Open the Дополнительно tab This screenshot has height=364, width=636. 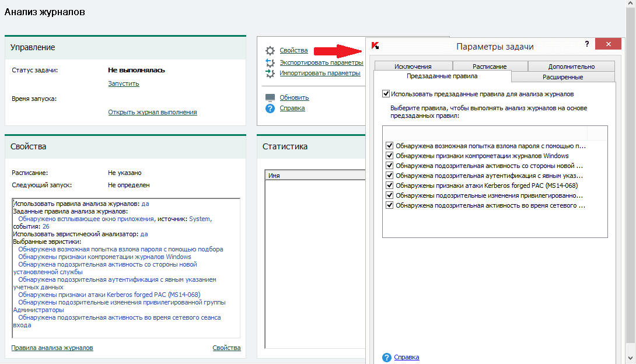pos(571,66)
